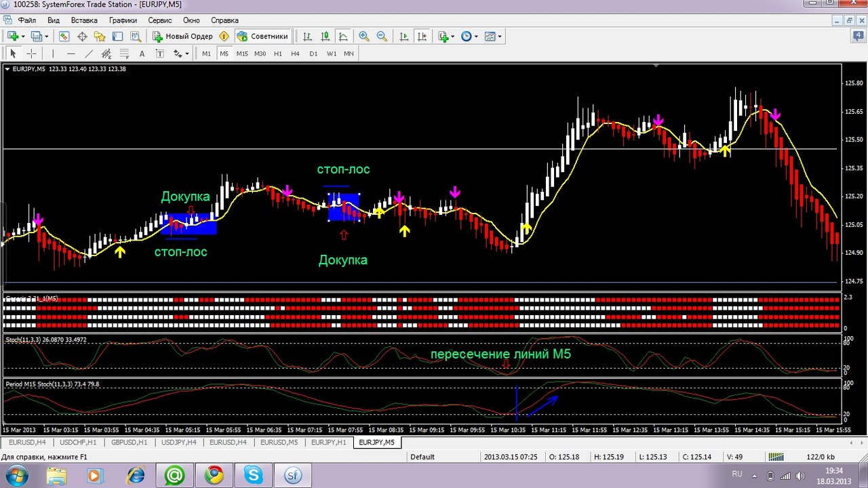Open Skype from taskbar

[x=254, y=476]
